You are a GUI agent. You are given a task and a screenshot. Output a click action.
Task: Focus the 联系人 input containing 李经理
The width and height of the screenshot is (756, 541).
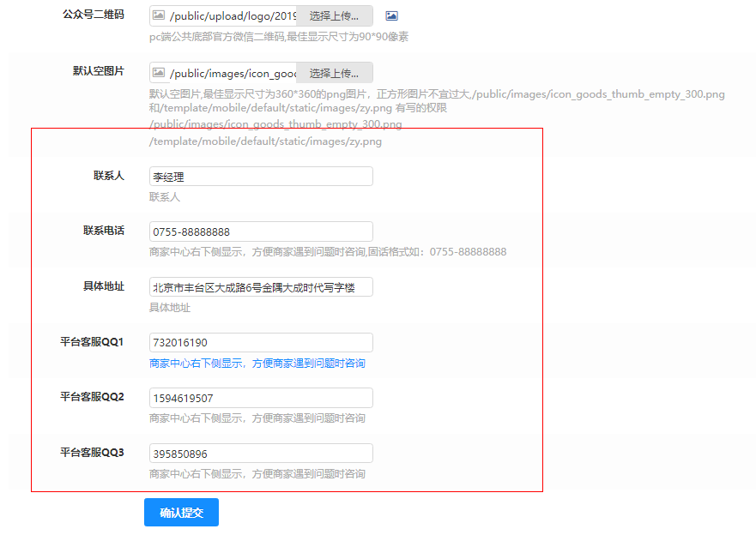coord(261,177)
